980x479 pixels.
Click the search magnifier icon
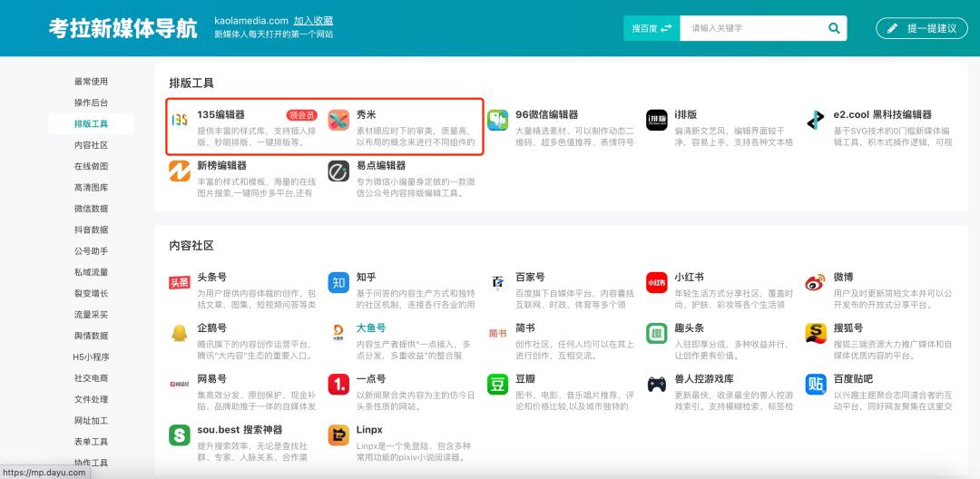click(833, 28)
